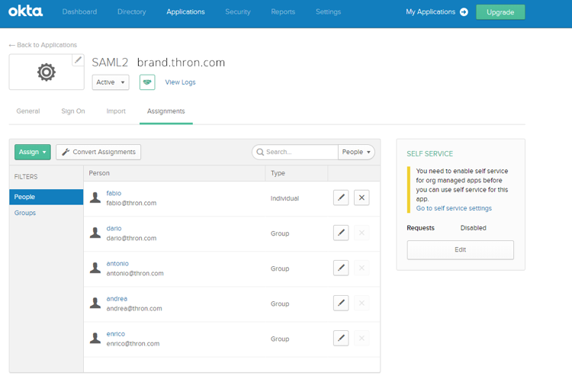Screen dimensions: 572x392
Task: Click fabio@thron.com email text
Action: click(x=131, y=203)
